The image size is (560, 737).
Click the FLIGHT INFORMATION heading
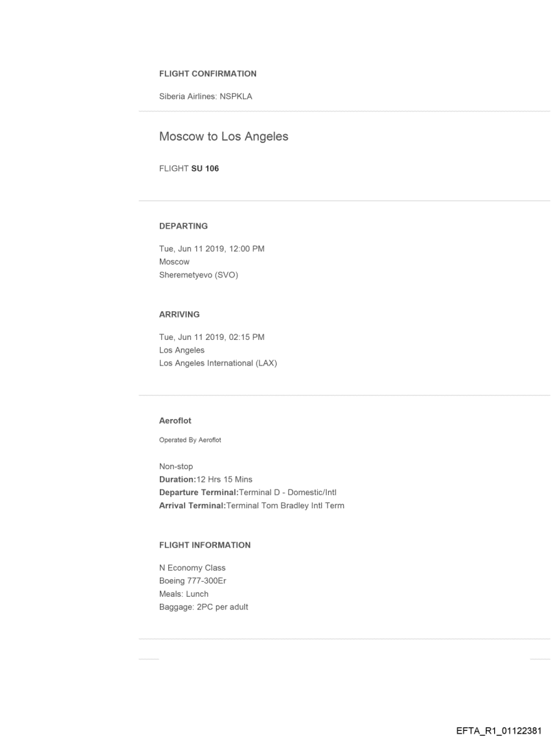click(205, 545)
